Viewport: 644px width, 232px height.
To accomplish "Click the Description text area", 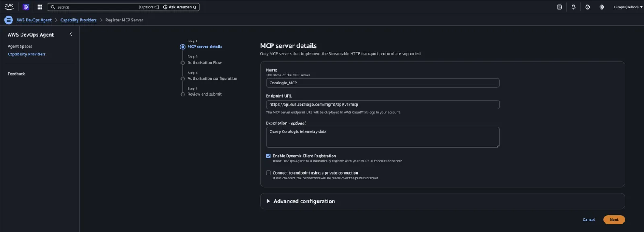I will pyautogui.click(x=382, y=137).
